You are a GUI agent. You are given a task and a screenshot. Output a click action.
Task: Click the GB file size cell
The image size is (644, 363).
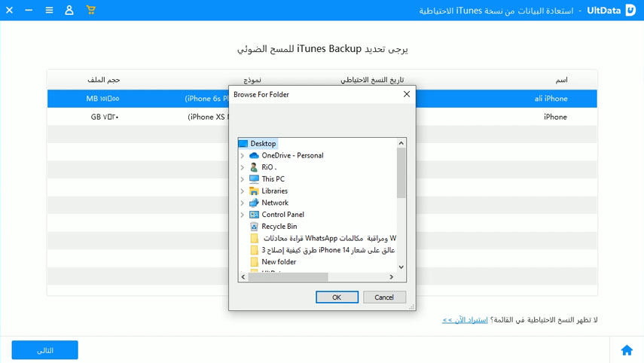pos(105,117)
